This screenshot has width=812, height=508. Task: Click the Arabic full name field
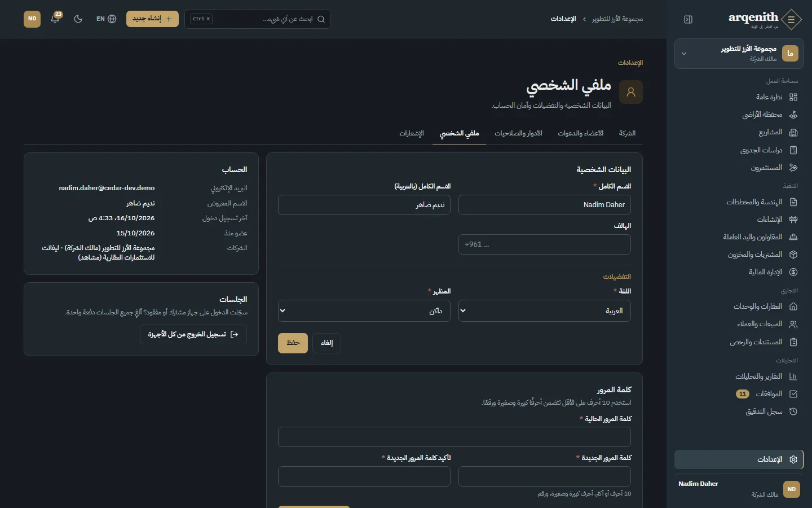point(364,205)
